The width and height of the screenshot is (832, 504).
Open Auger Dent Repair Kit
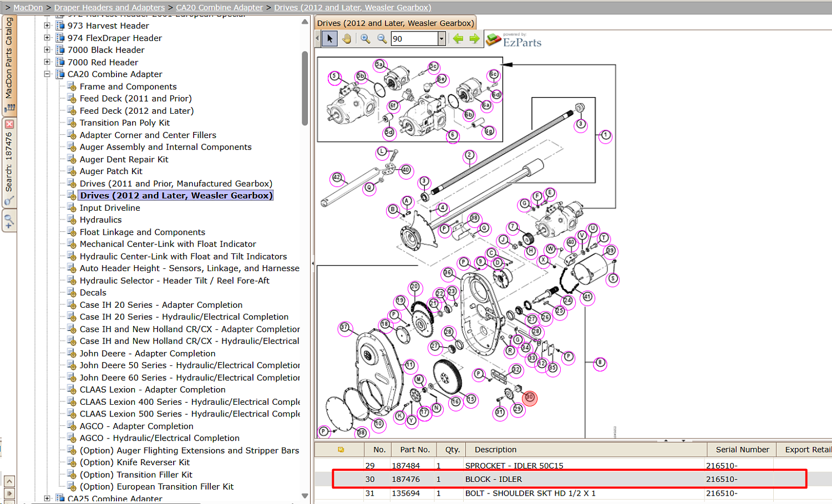pos(124,159)
